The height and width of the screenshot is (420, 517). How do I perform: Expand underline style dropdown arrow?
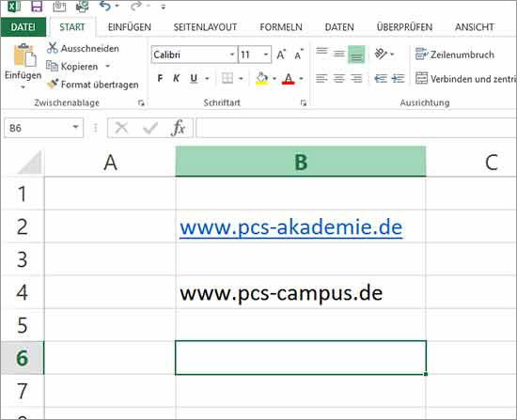(x=207, y=79)
